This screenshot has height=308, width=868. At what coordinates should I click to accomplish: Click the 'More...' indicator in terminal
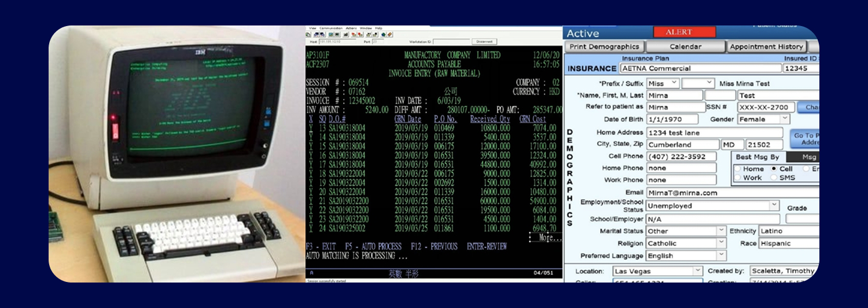[550, 237]
